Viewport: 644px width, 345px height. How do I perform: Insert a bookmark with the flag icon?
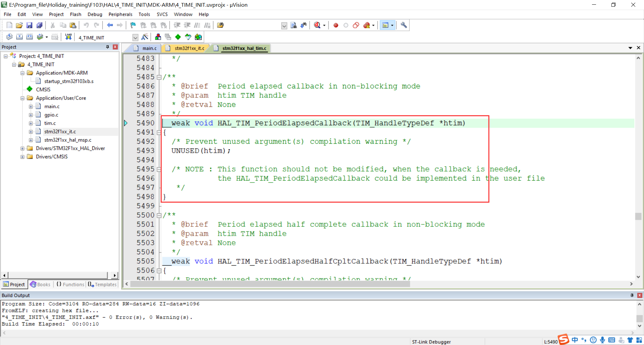tap(133, 25)
